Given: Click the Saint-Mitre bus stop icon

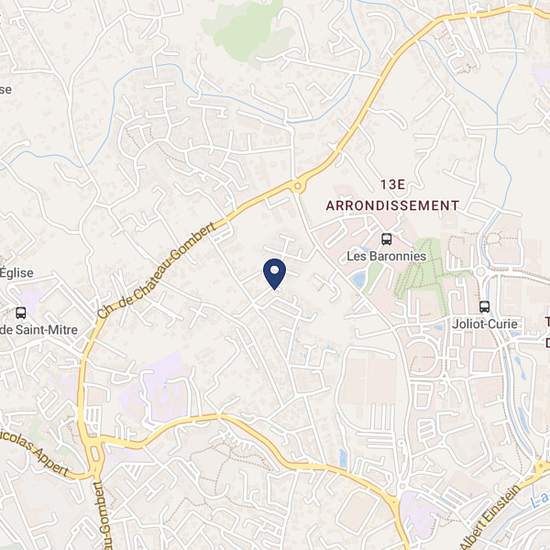Looking at the screenshot, I should click(21, 313).
